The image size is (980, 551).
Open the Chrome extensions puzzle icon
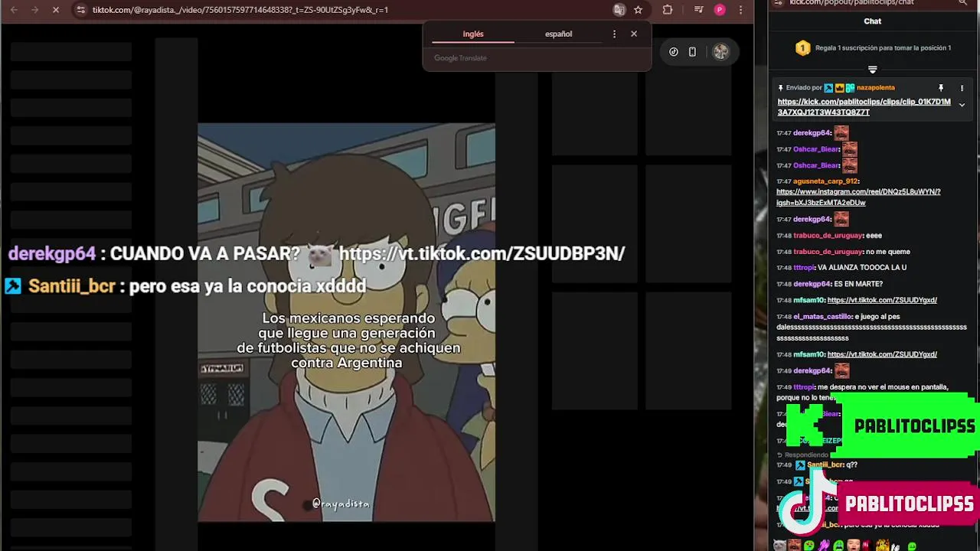pyautogui.click(x=668, y=10)
